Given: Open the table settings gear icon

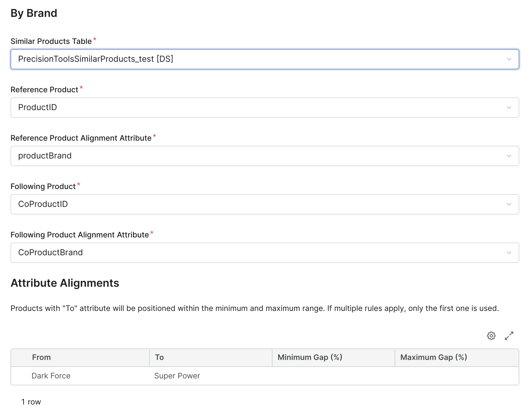Looking at the screenshot, I should tap(491, 336).
